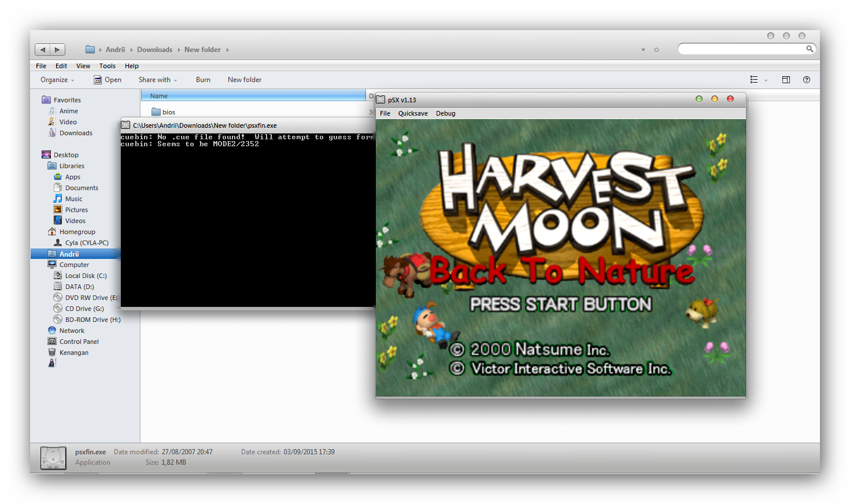Click the pSX window title bar icon
This screenshot has height=504, width=850.
coord(380,99)
